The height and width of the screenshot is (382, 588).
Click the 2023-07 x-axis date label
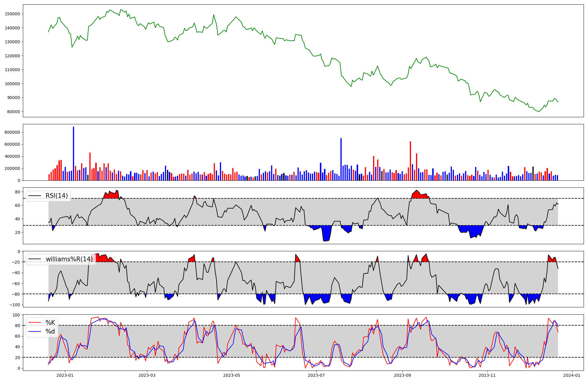coord(317,375)
